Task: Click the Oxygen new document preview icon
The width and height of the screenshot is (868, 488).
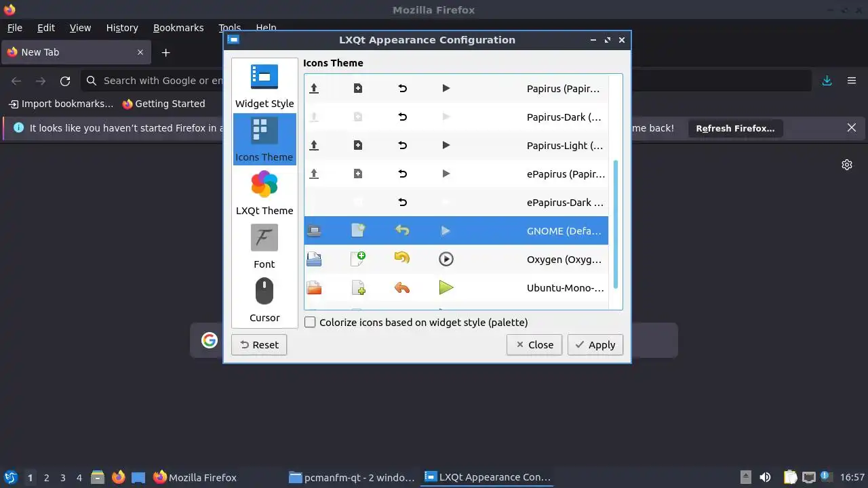Action: coord(358,259)
